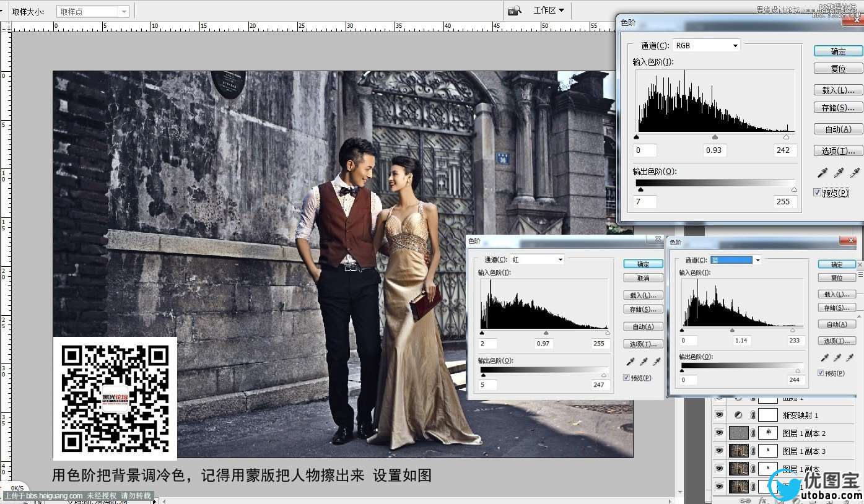
Task: Select layer named 图层 1 副本 3
Action: click(x=804, y=451)
